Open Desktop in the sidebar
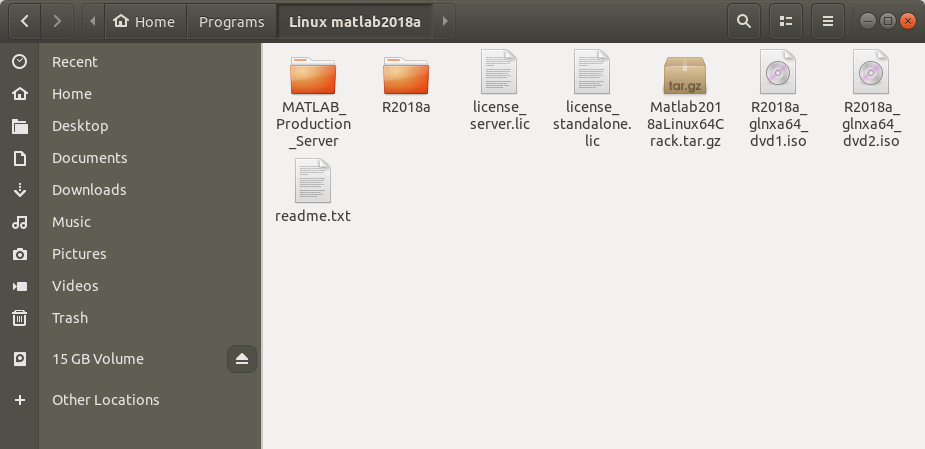The width and height of the screenshot is (925, 449). pos(80,126)
